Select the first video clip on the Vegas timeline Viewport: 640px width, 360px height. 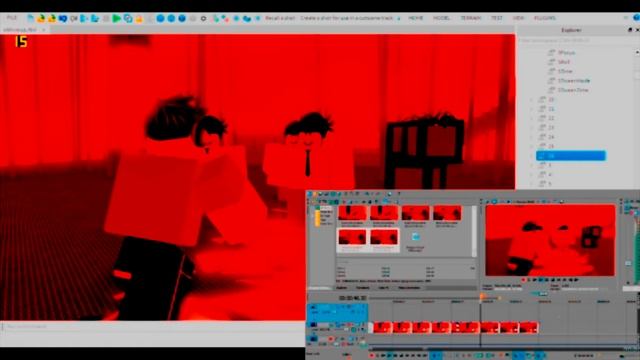(382, 327)
